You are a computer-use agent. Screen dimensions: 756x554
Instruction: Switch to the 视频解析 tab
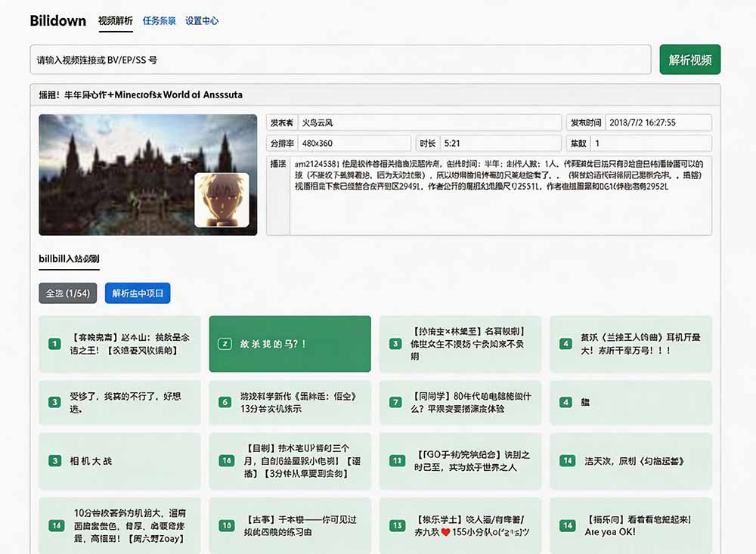click(x=115, y=20)
